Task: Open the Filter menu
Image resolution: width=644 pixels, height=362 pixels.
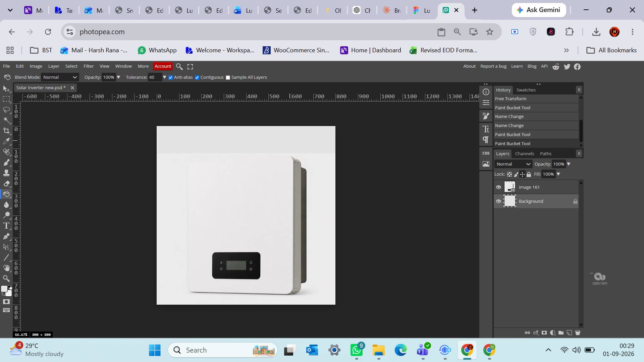Action: 89,66
